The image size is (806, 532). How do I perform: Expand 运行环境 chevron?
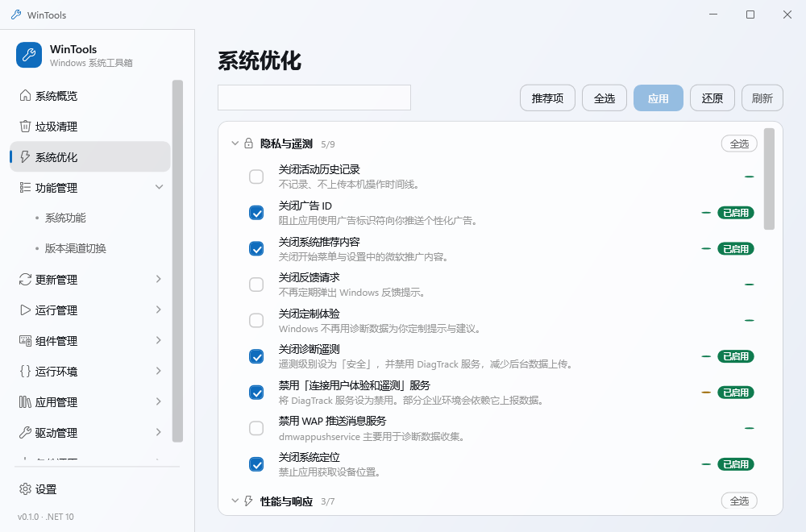click(159, 371)
